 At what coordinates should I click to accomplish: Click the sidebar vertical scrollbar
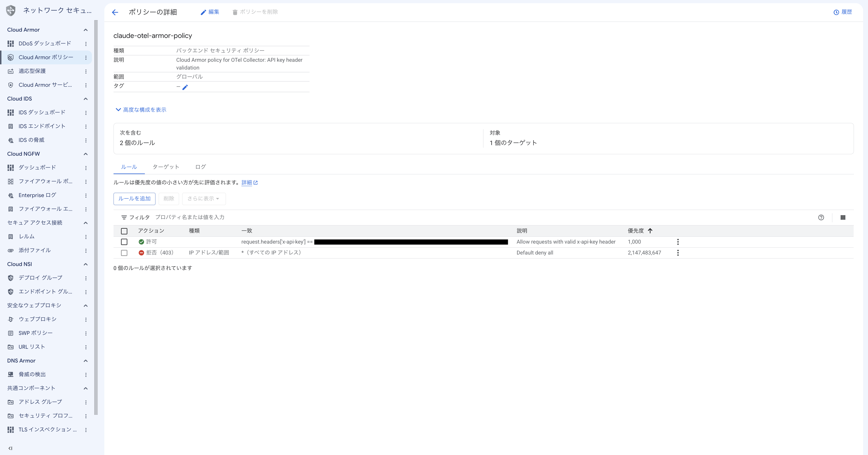(96, 217)
